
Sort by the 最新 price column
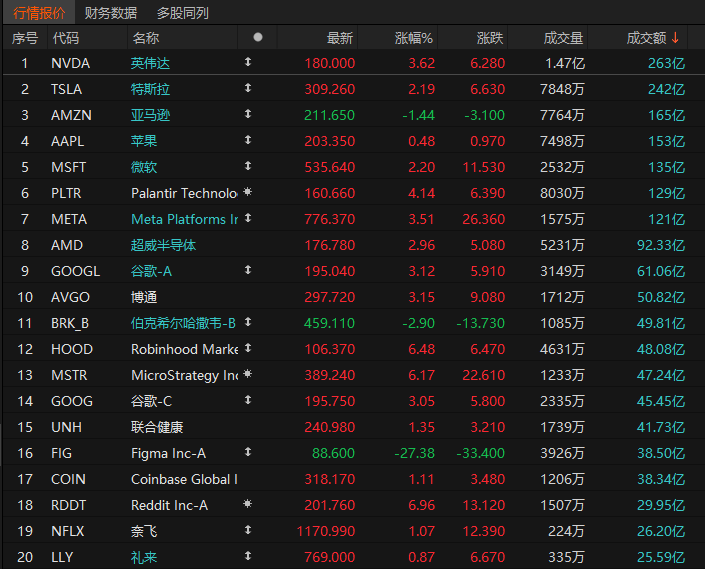point(340,38)
